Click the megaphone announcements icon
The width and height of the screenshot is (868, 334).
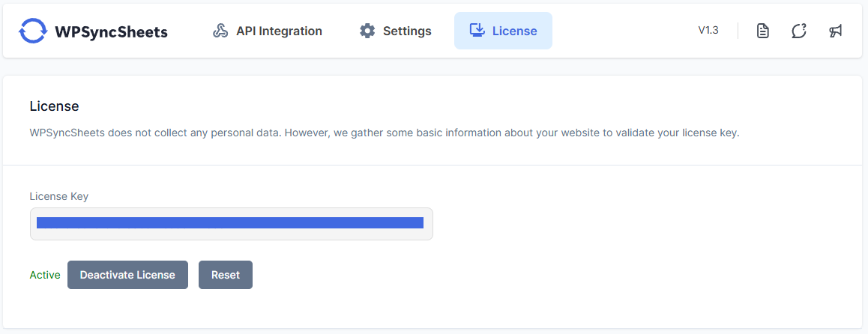pos(835,31)
